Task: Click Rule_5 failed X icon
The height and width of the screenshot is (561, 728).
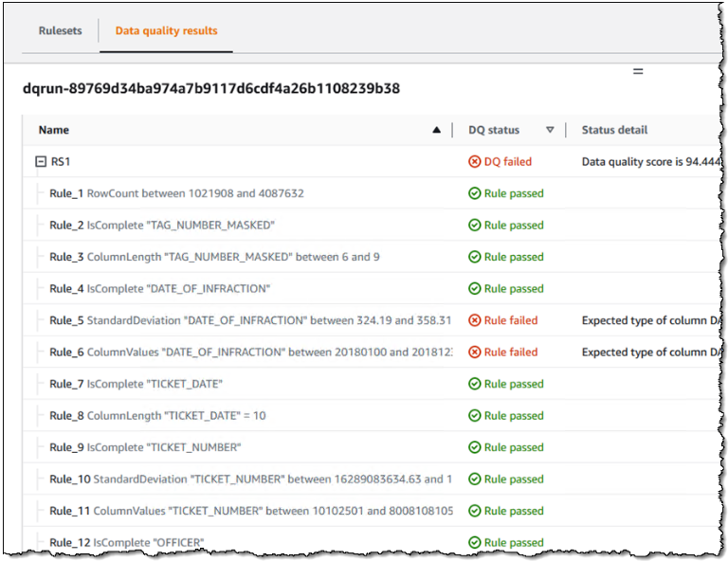Action: point(475,320)
